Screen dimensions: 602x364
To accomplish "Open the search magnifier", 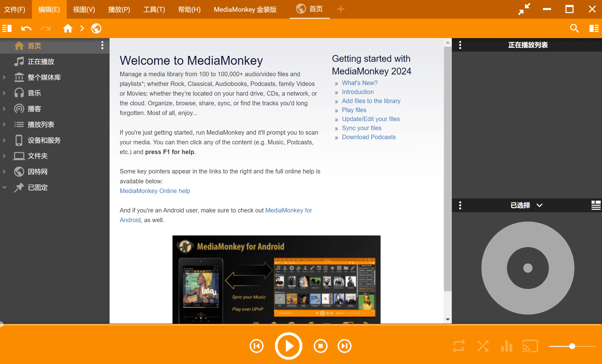I will (574, 28).
